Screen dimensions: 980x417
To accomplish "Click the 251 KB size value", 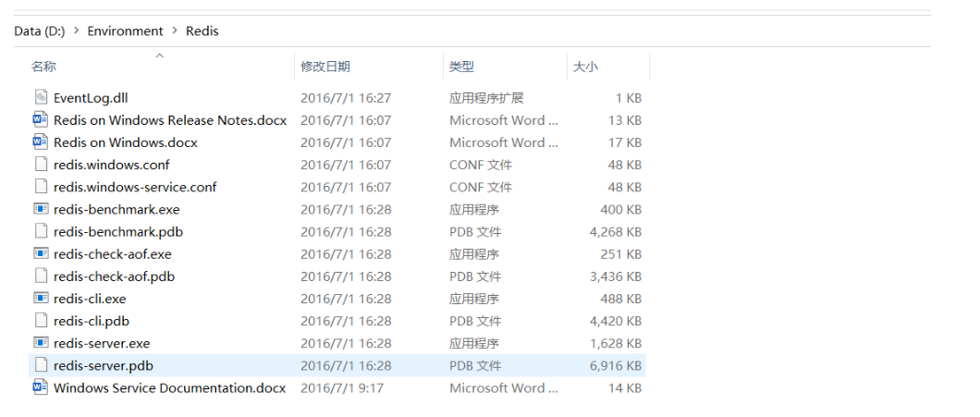I will tap(621, 254).
